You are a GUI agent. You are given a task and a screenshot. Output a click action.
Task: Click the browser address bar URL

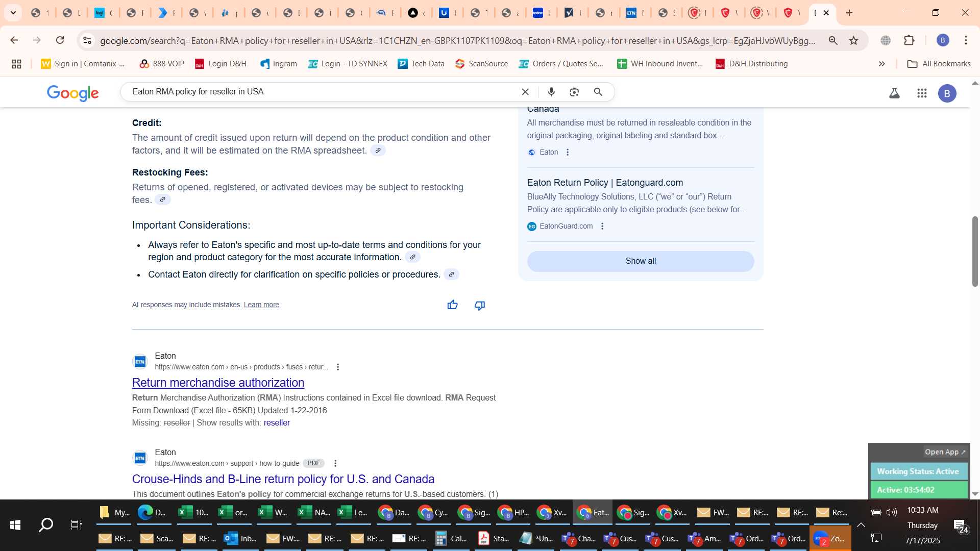[x=457, y=40]
